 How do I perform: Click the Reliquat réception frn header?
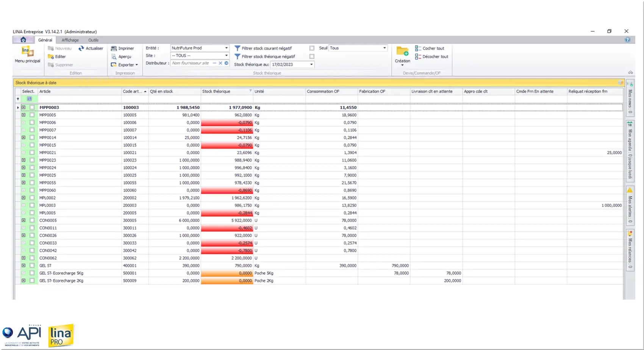click(x=595, y=91)
